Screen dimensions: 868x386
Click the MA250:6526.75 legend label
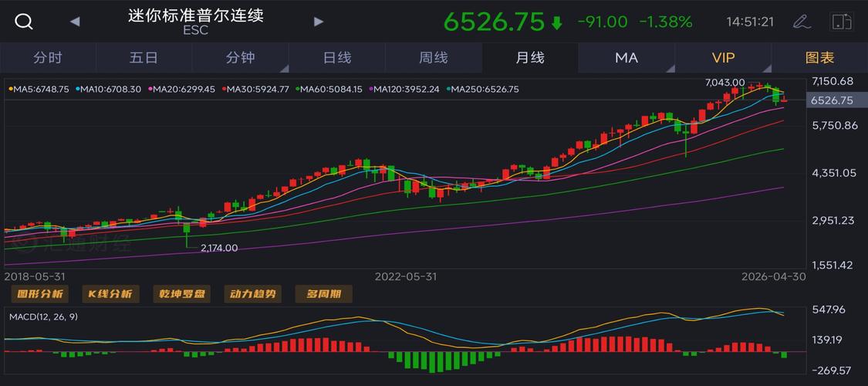[483, 89]
